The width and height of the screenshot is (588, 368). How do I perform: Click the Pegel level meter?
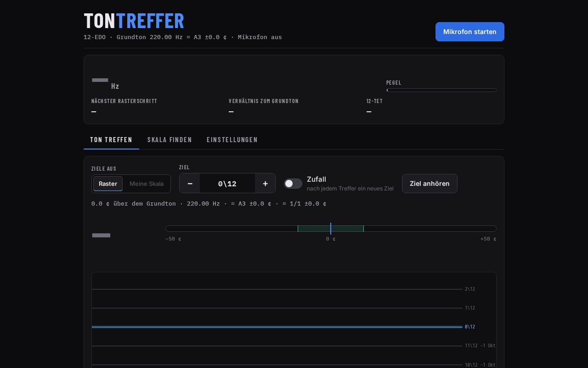pyautogui.click(x=441, y=90)
